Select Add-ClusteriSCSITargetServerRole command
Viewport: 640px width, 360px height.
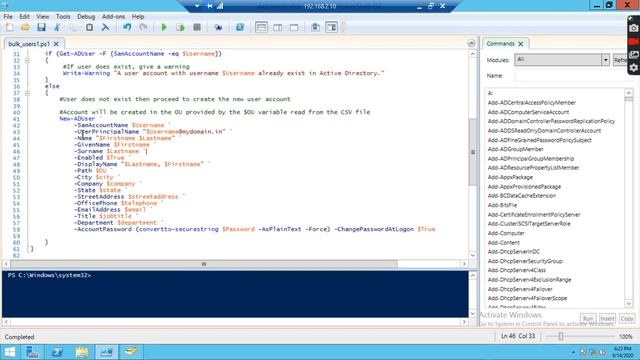tap(529, 224)
